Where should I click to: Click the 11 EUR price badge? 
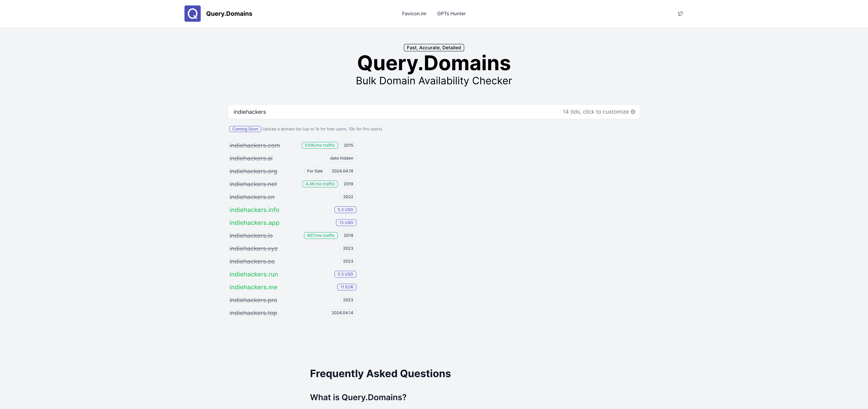(x=346, y=287)
